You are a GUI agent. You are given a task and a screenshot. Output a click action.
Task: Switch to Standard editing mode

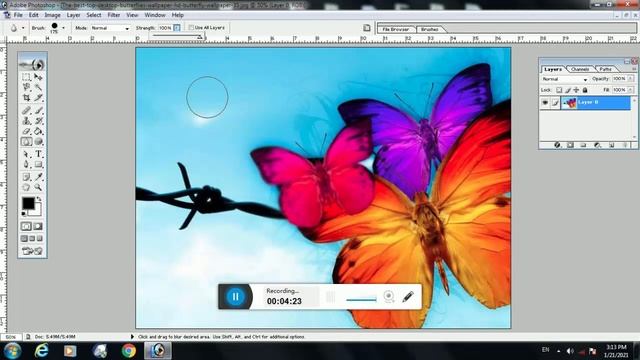pyautogui.click(x=27, y=226)
